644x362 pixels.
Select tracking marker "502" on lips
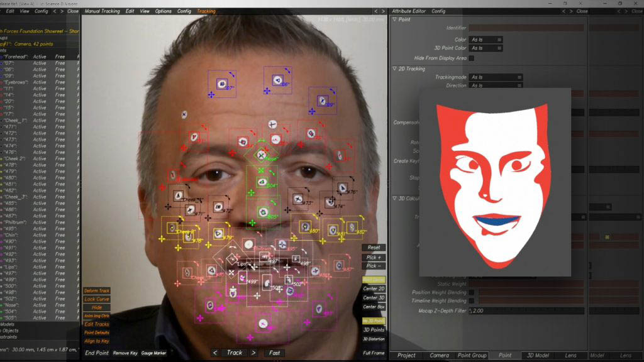(289, 280)
